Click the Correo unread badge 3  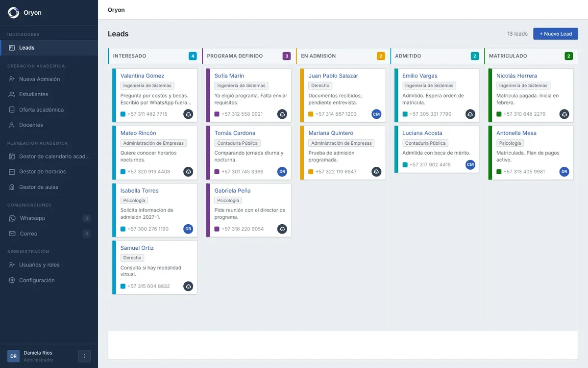[87, 234]
